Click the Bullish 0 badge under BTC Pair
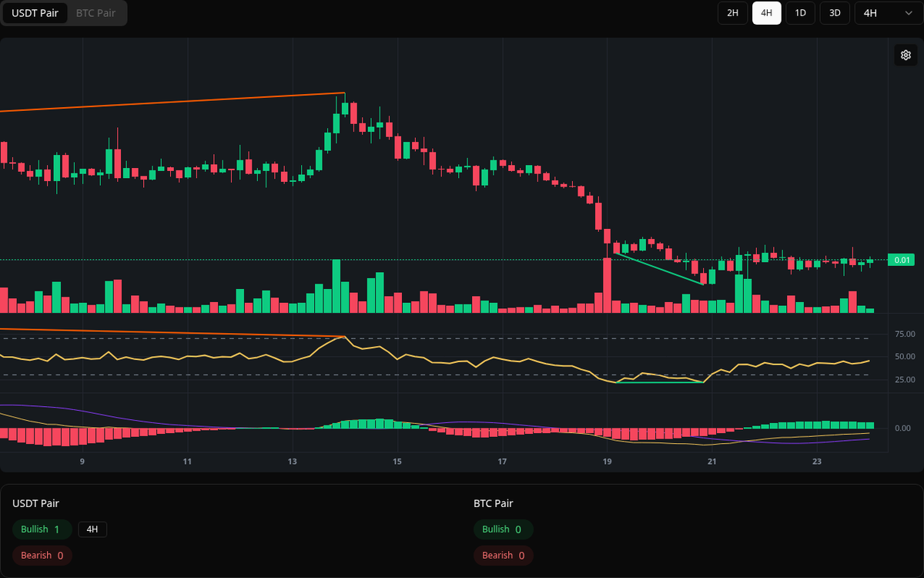924x578 pixels. point(504,529)
